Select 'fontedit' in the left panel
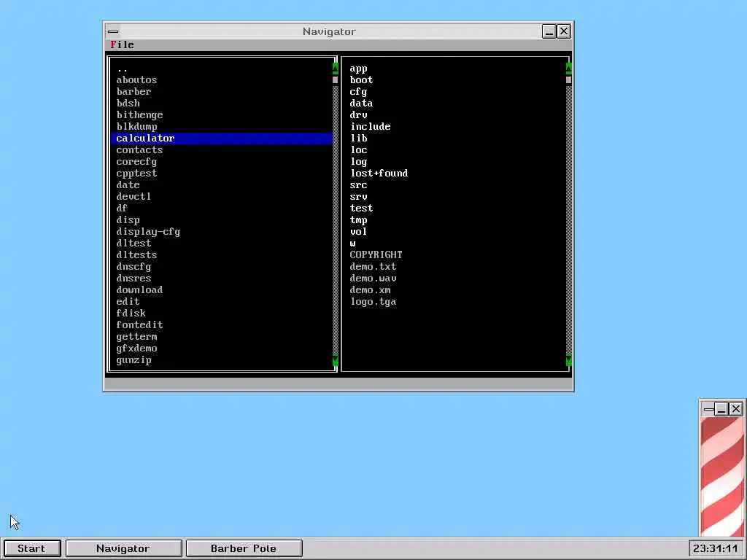Viewport: 747px width, 560px height. pos(222,324)
